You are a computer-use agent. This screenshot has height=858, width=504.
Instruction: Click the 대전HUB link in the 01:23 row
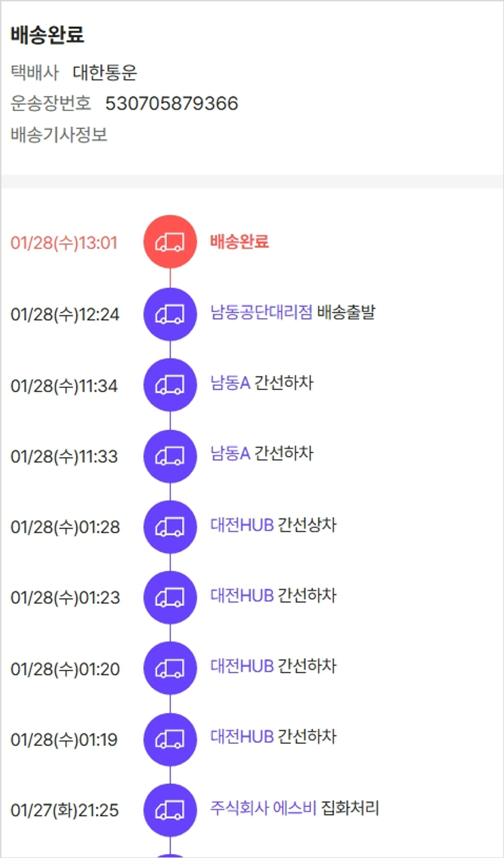(x=242, y=596)
